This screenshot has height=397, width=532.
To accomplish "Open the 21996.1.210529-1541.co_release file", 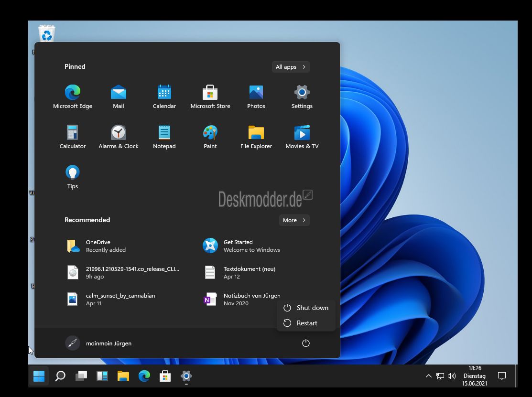I will [126, 273].
